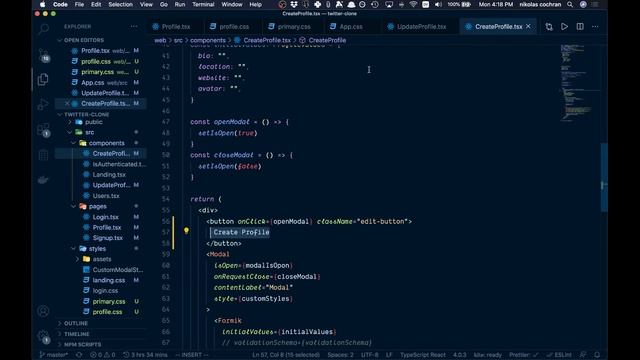This screenshot has width=640, height=360.
Task: Switch to the profile.css tab
Action: pyautogui.click(x=234, y=27)
